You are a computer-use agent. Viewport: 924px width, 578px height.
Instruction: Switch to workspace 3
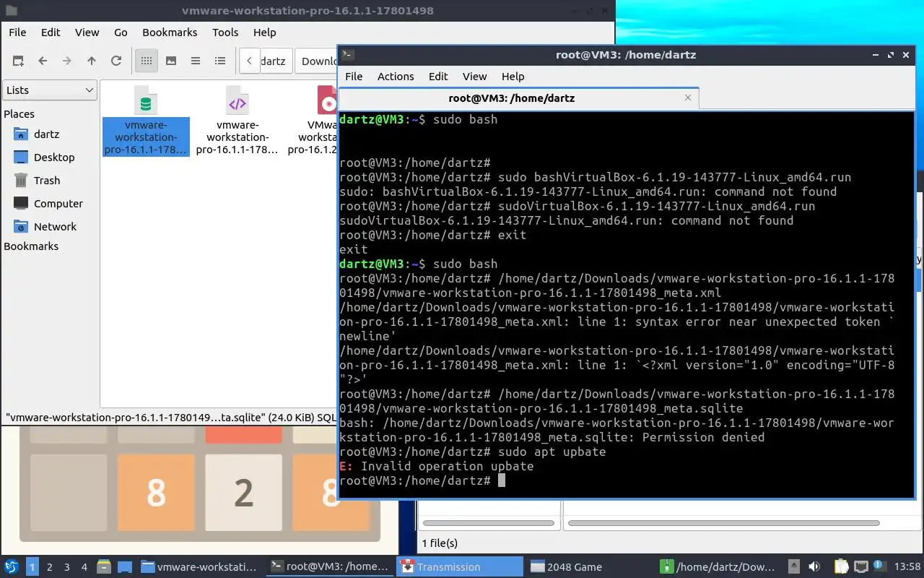point(67,567)
